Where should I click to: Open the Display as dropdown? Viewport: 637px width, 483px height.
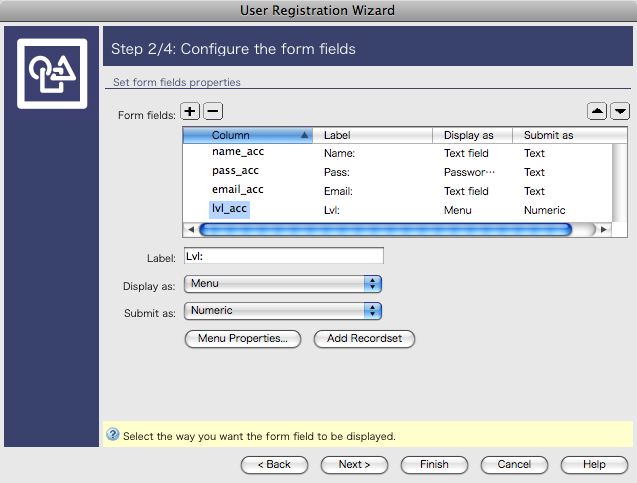283,284
